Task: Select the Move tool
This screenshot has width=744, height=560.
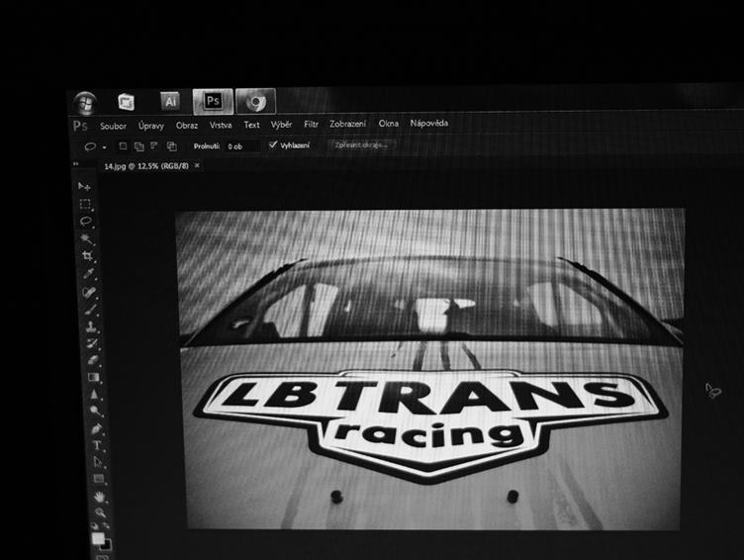Action: pyautogui.click(x=84, y=187)
